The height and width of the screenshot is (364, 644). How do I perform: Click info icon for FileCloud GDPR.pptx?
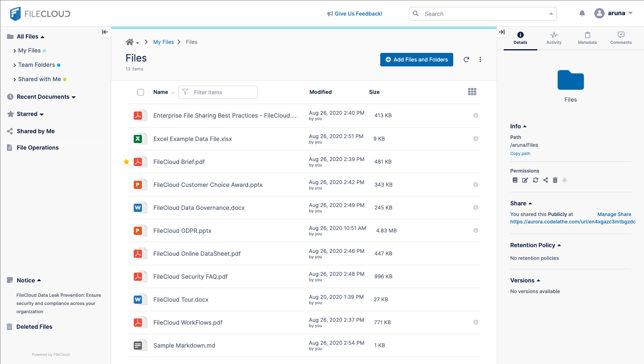476,230
